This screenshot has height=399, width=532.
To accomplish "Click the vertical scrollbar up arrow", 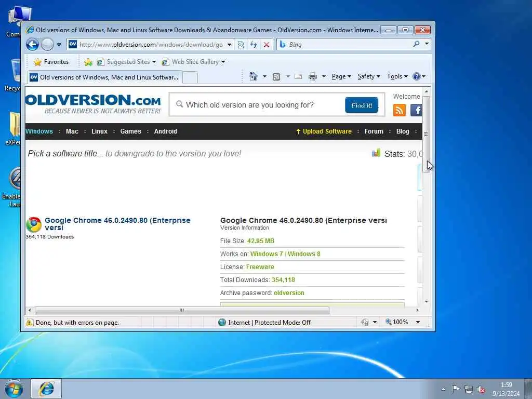I will click(x=427, y=91).
